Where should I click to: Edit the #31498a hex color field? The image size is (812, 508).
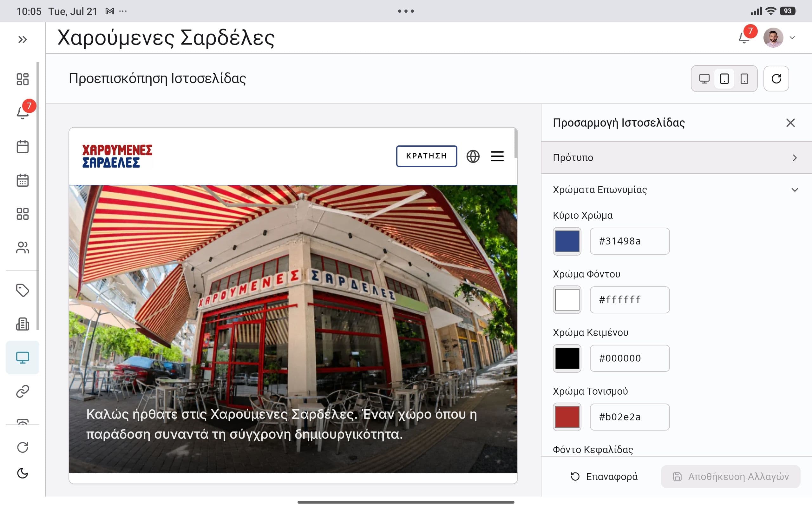pyautogui.click(x=630, y=241)
